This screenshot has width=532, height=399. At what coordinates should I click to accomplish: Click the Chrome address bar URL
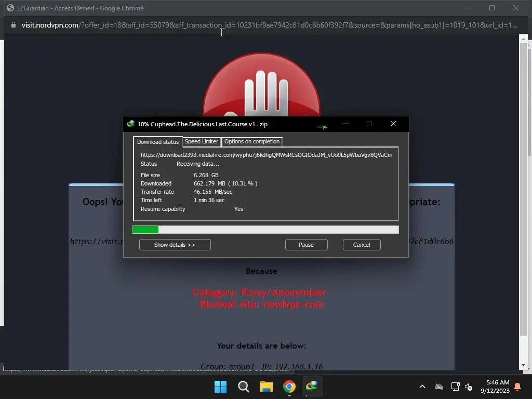click(x=270, y=25)
